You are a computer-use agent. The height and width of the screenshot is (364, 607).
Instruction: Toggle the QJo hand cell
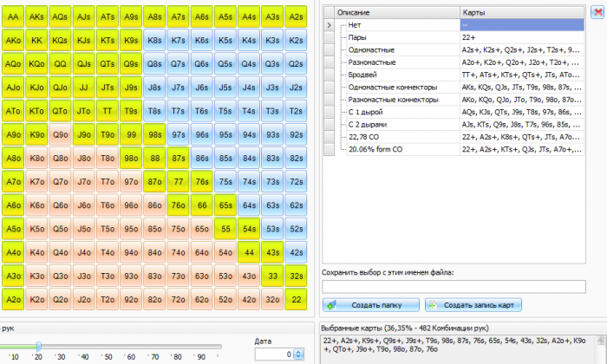[x=61, y=88]
